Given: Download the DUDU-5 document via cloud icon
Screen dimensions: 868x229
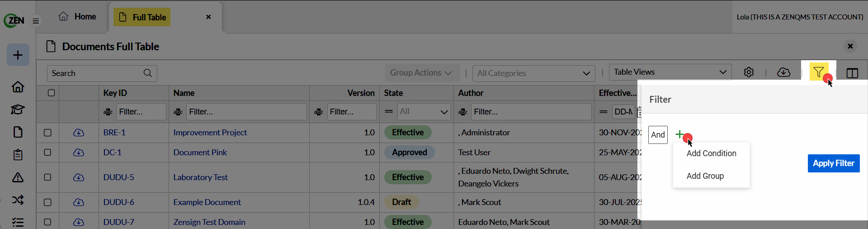Looking at the screenshot, I should pos(79,177).
